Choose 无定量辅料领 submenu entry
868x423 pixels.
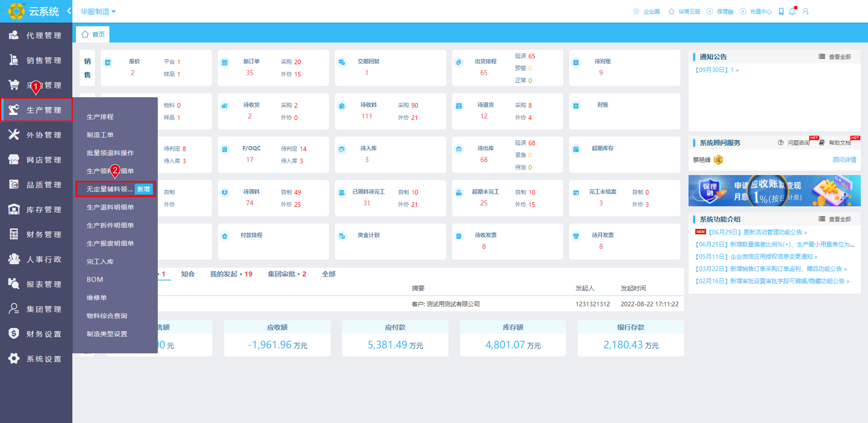(x=109, y=189)
